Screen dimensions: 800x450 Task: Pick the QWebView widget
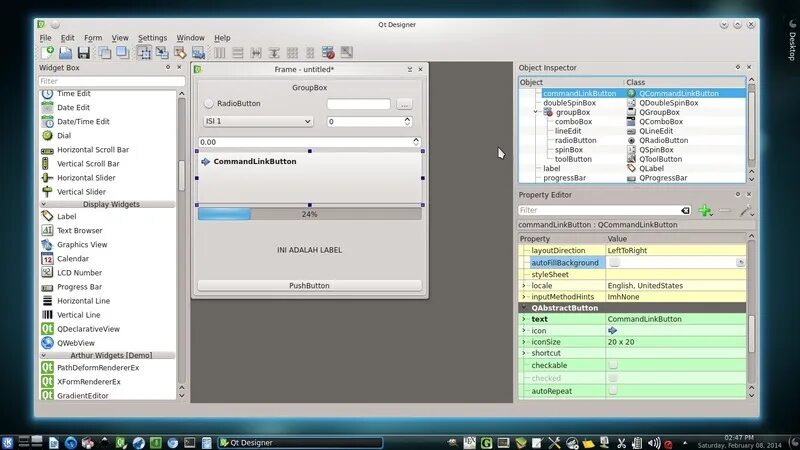(x=76, y=343)
